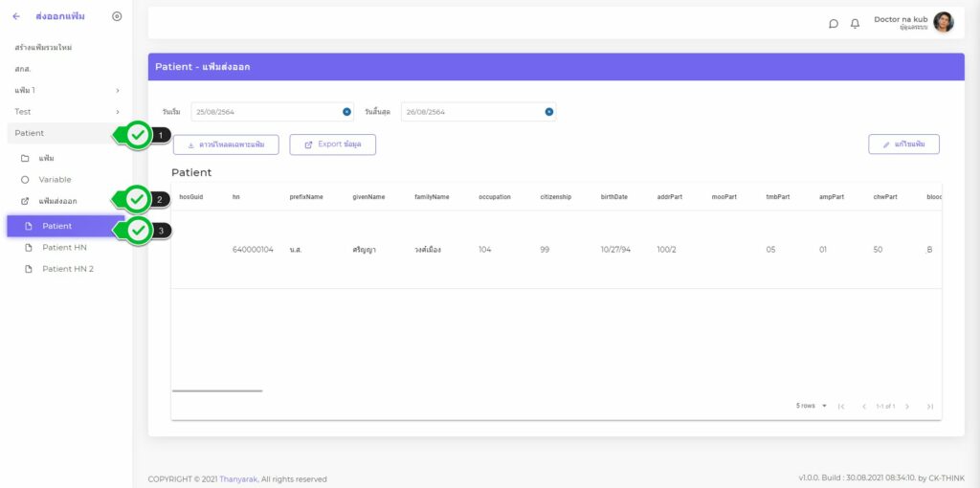Click the Export ข้อมูล button
980x488 pixels.
tap(332, 144)
